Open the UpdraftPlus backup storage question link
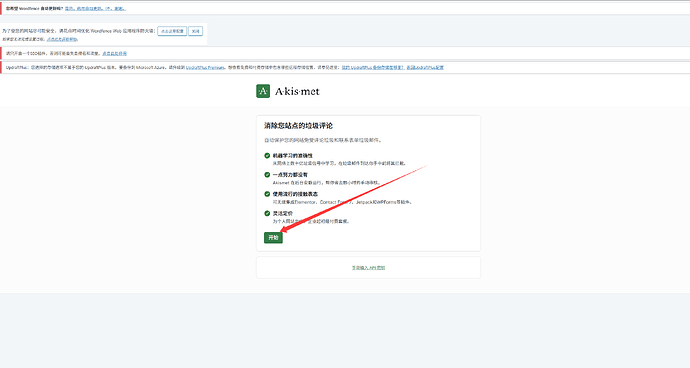Screen dimensions: 690x368 tap(373, 67)
